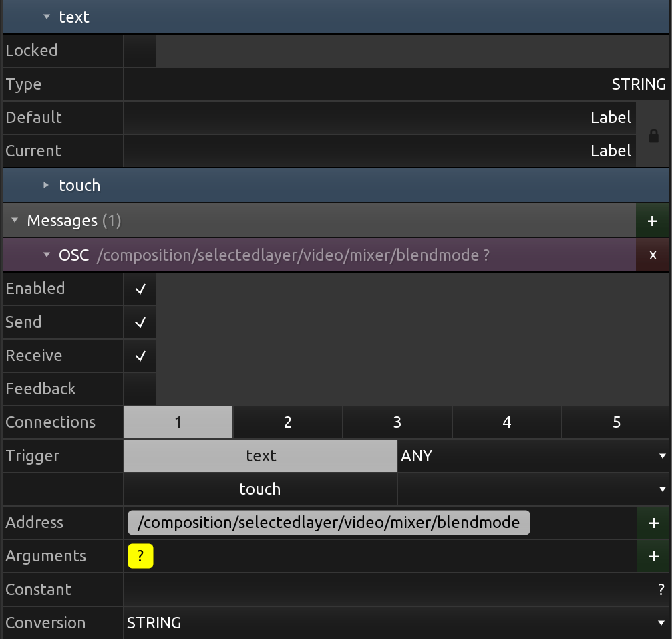Open the ANY trigger condition dropdown
The width and height of the screenshot is (672, 639).
click(532, 456)
